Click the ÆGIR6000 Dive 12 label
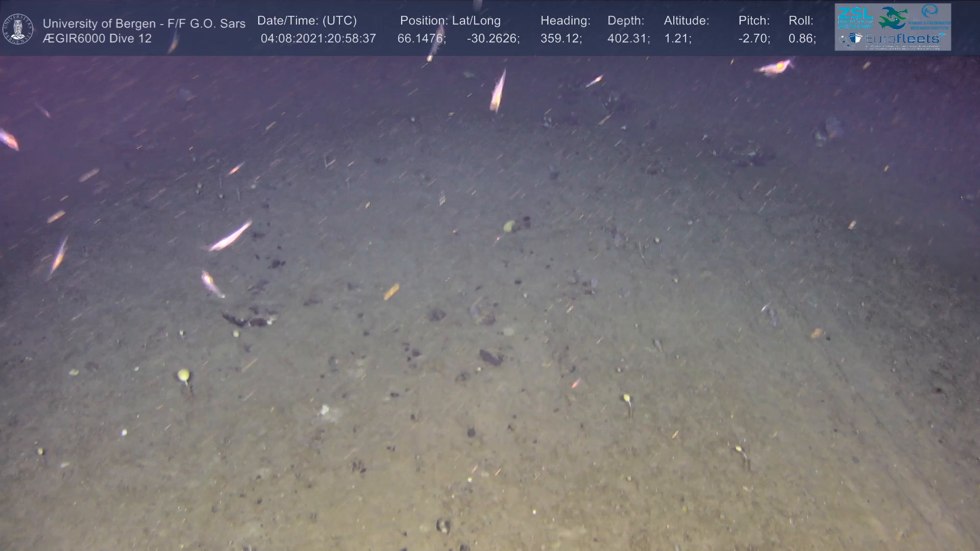Image resolution: width=980 pixels, height=551 pixels. [97, 39]
